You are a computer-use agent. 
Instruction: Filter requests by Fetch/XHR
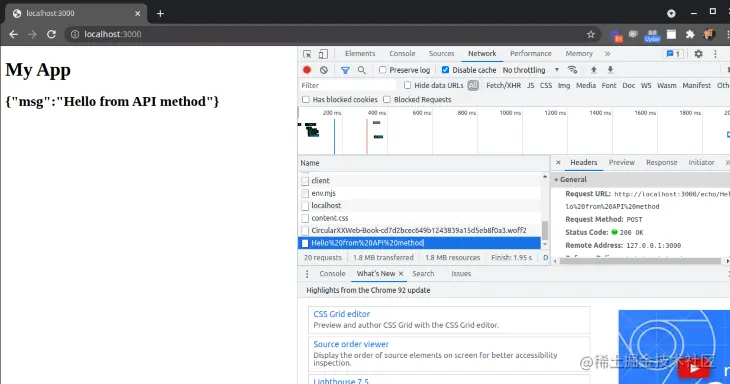coord(503,85)
